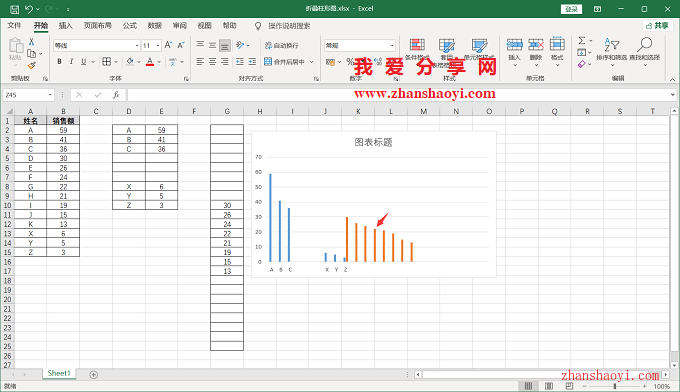Apply the red font color

pyautogui.click(x=150, y=62)
